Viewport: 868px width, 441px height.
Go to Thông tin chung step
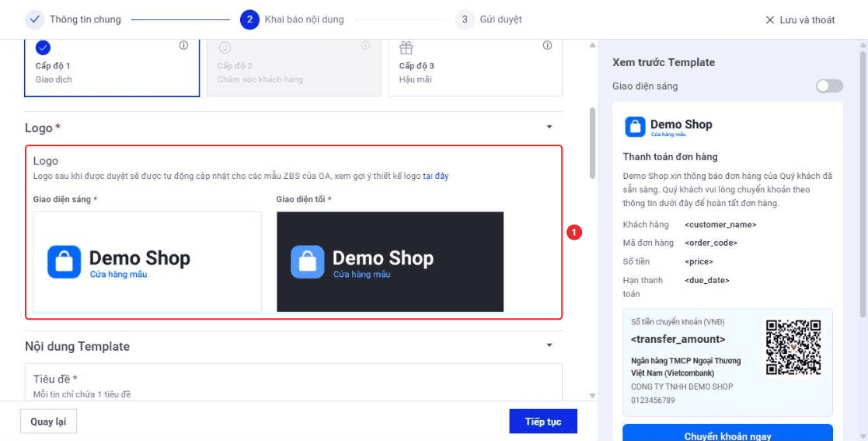tap(85, 19)
